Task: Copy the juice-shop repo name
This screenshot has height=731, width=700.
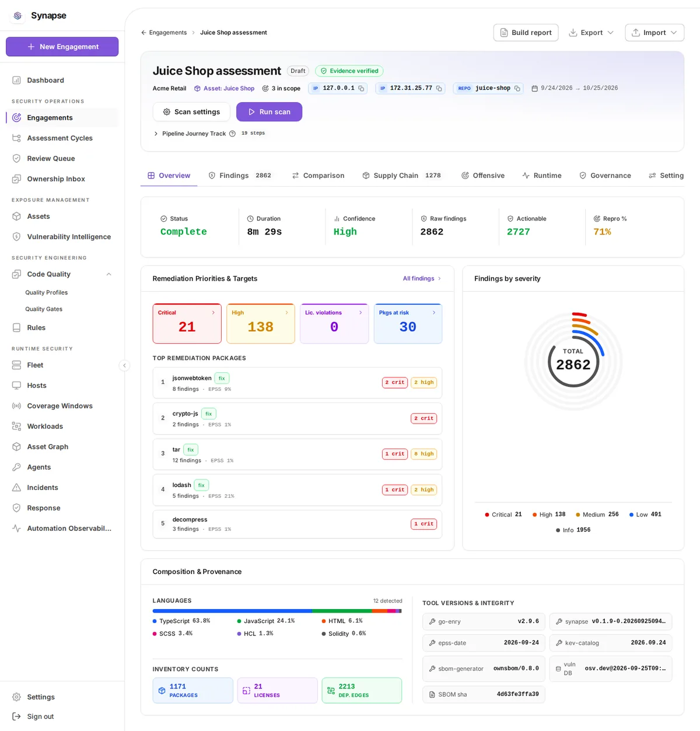Action: tap(517, 89)
